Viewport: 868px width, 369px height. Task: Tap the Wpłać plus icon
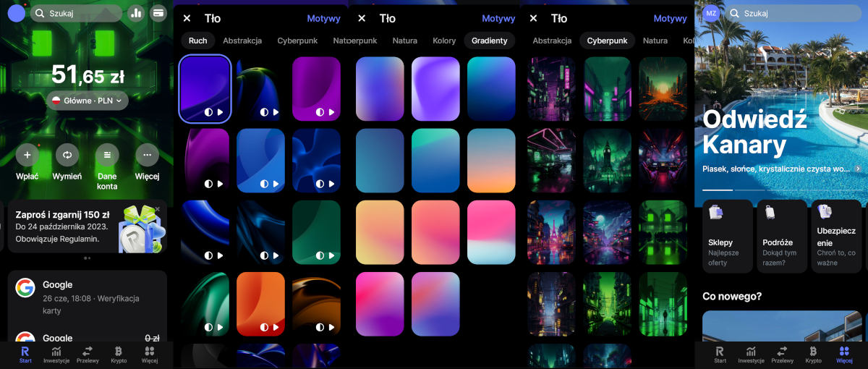coord(27,155)
